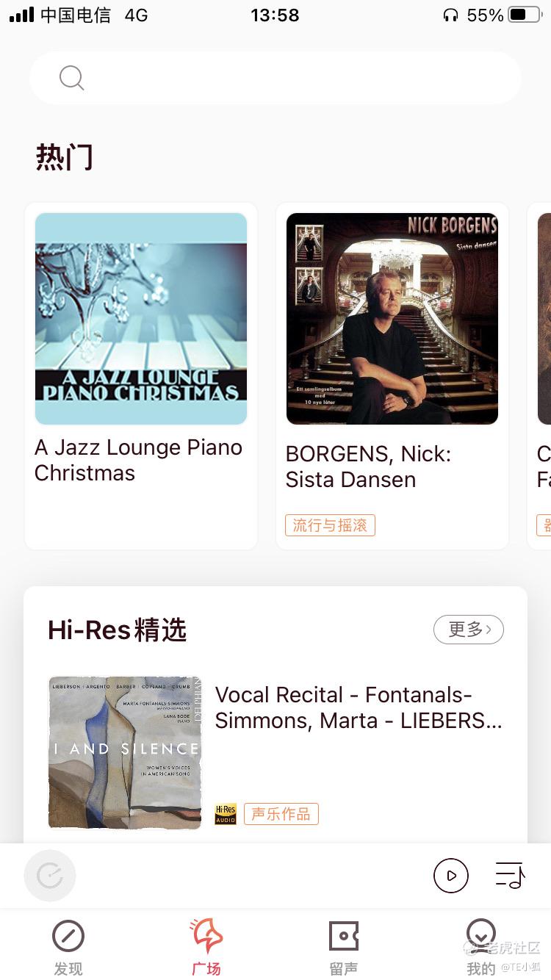Click the circular play button

[451, 876]
